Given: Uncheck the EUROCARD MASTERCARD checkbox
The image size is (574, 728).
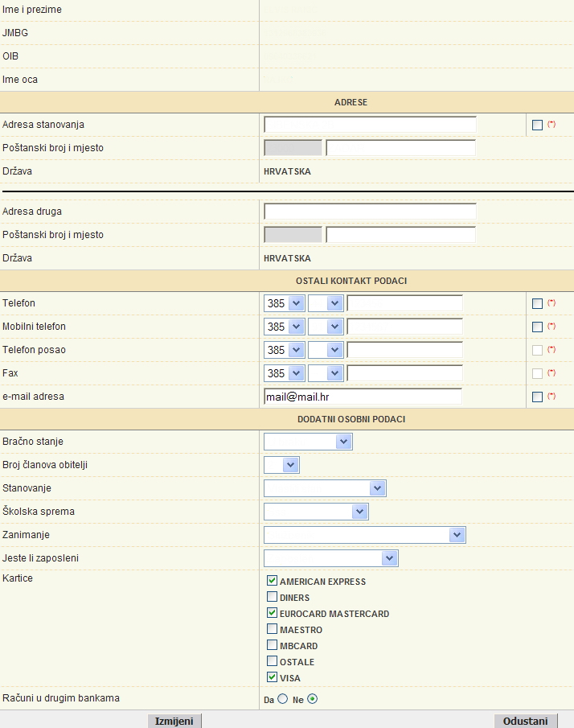Looking at the screenshot, I should 272,613.
